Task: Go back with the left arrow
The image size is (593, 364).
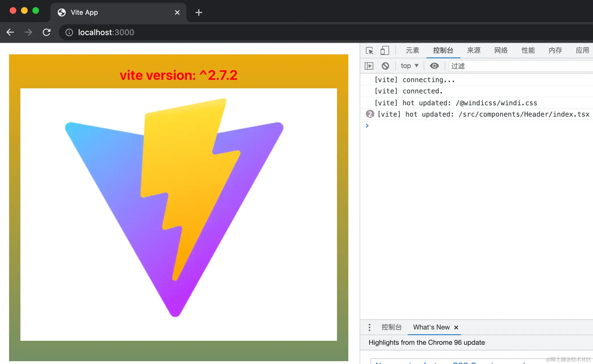Action: [x=10, y=32]
